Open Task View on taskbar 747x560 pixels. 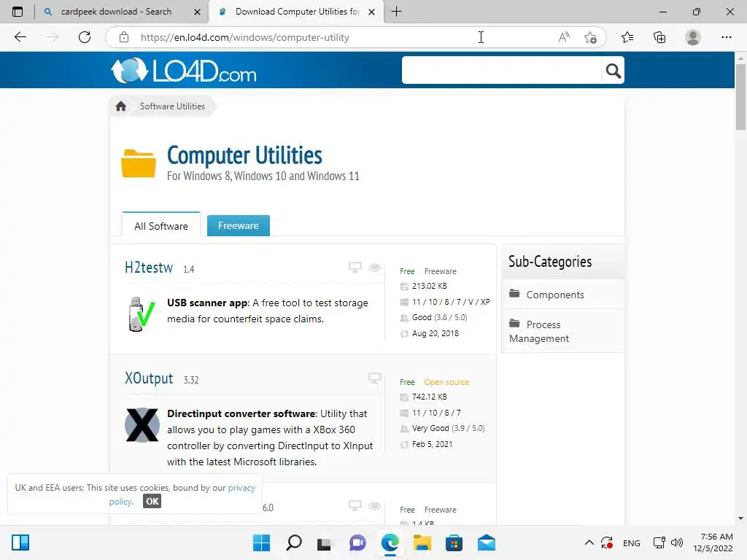(325, 542)
